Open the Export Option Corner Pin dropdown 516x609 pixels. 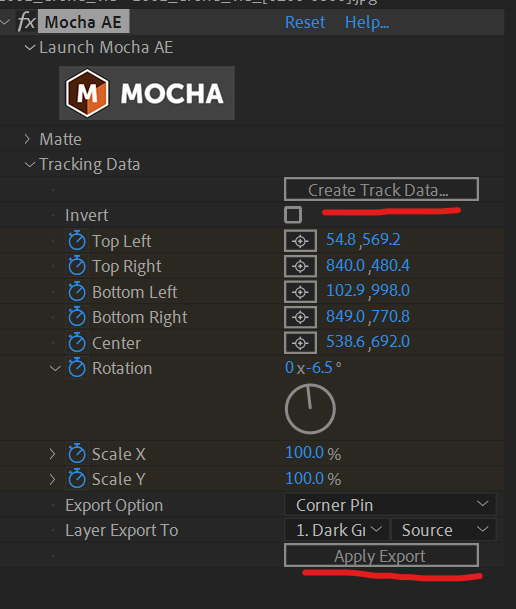pos(390,505)
